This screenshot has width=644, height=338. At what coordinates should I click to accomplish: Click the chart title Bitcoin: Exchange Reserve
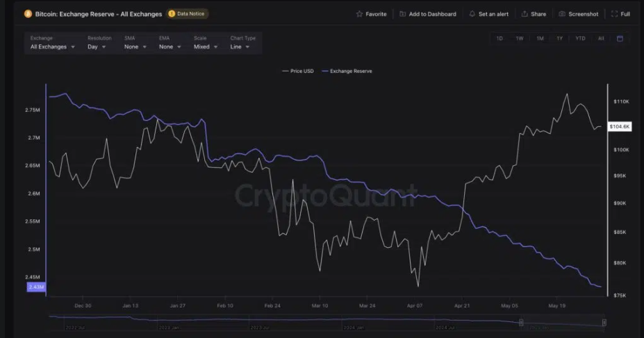point(99,14)
